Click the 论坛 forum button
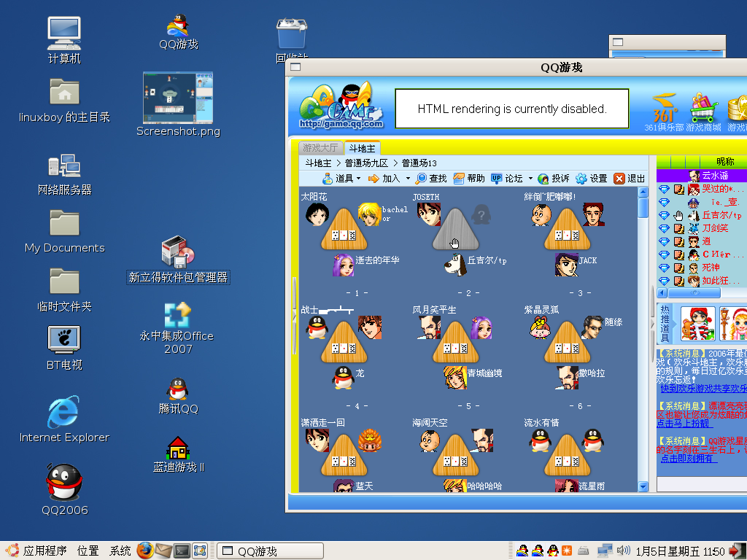This screenshot has height=560, width=747. pos(507,179)
